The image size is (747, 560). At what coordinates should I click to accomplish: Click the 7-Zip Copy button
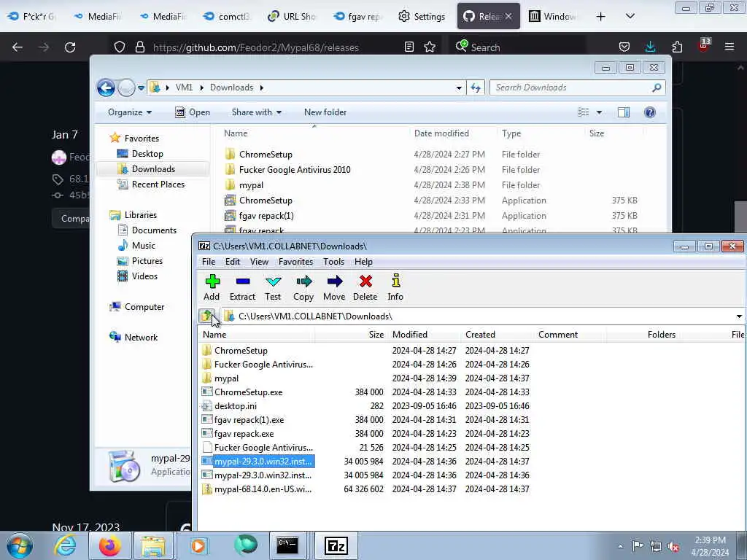(x=303, y=287)
